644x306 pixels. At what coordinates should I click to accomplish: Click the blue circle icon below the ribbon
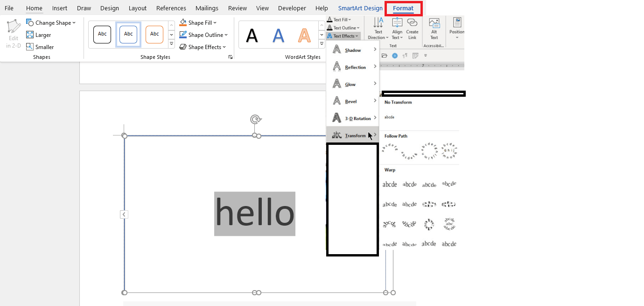pos(395,56)
